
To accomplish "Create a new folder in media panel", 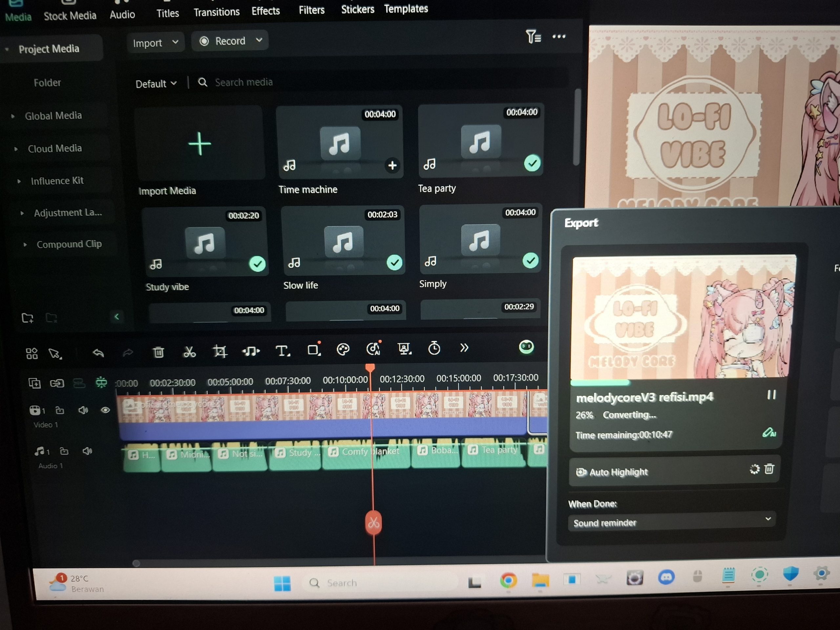I will [x=27, y=318].
